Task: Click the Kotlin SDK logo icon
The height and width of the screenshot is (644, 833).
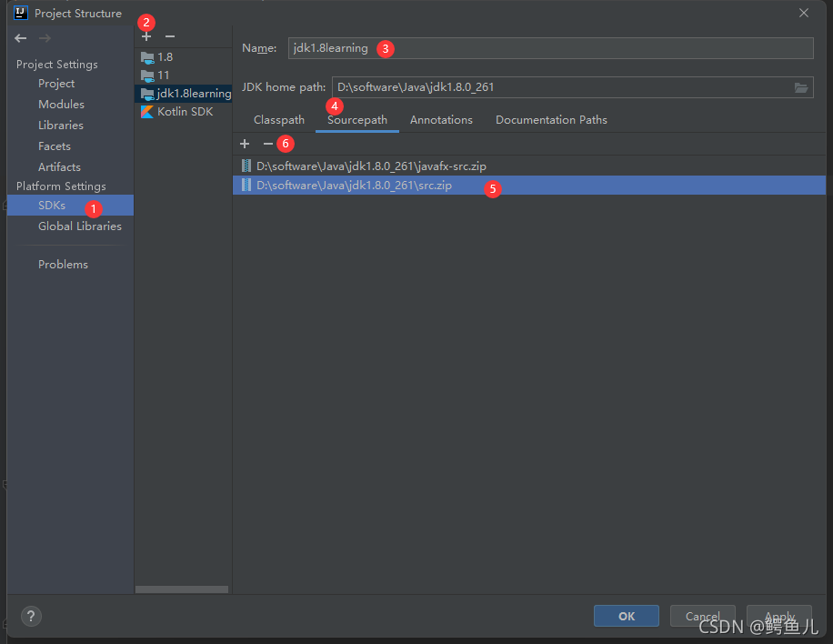Action: [x=147, y=112]
